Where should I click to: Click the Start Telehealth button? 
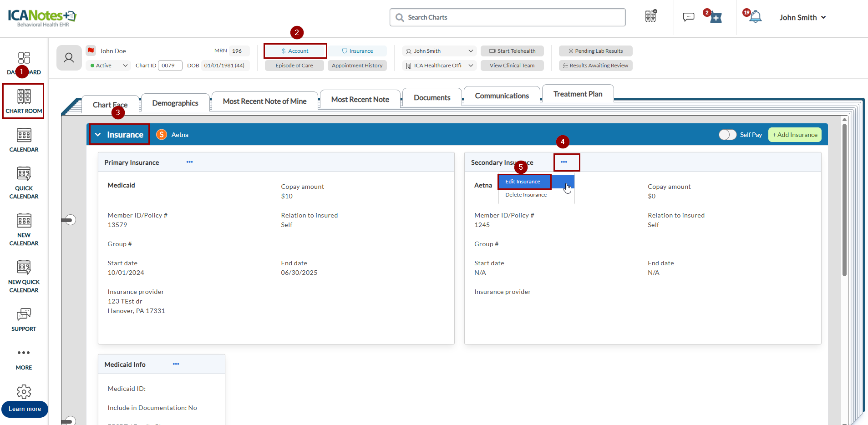512,51
